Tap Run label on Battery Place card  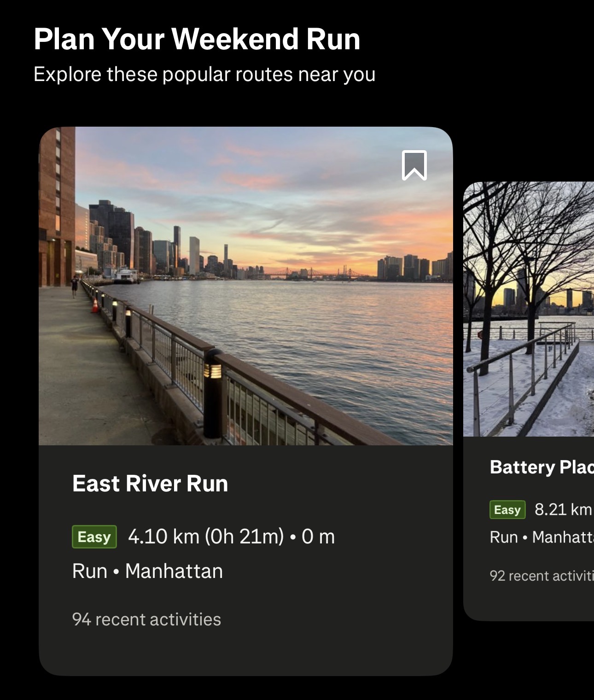coord(504,537)
